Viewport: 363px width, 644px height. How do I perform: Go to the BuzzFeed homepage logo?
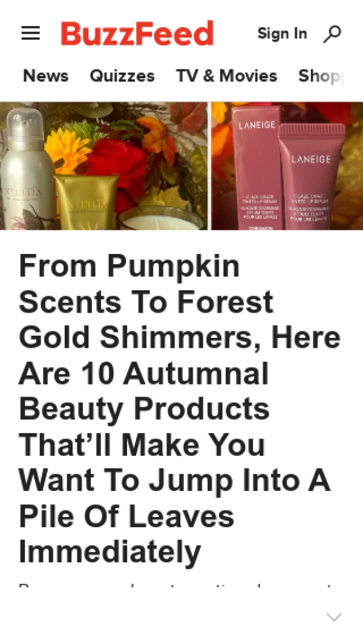(x=137, y=33)
